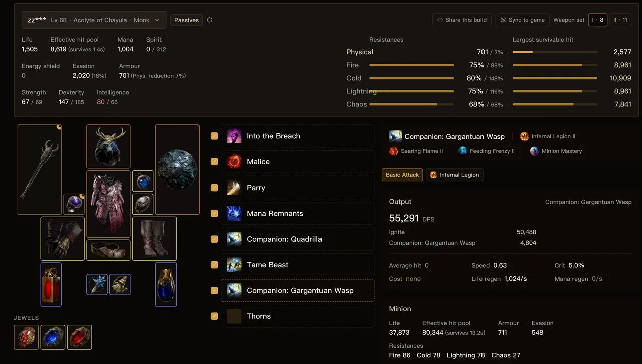Click the Malice skill gem icon
Screen dimensions: 642x364
(x=234, y=162)
